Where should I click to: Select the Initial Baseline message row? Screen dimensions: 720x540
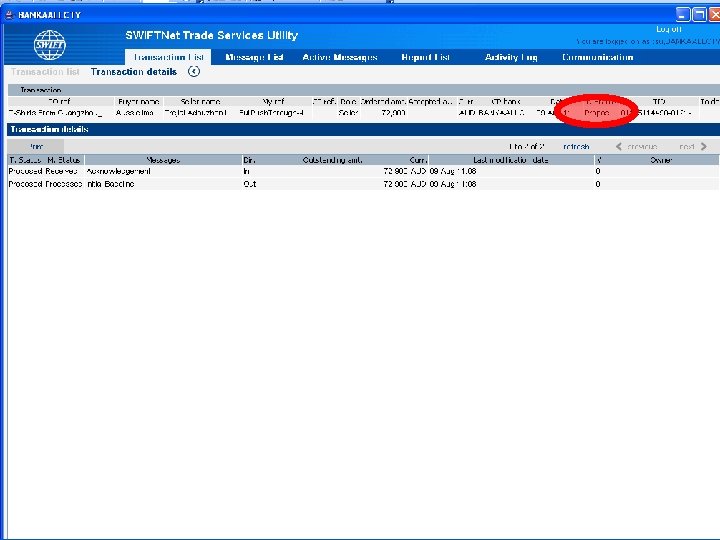point(363,184)
